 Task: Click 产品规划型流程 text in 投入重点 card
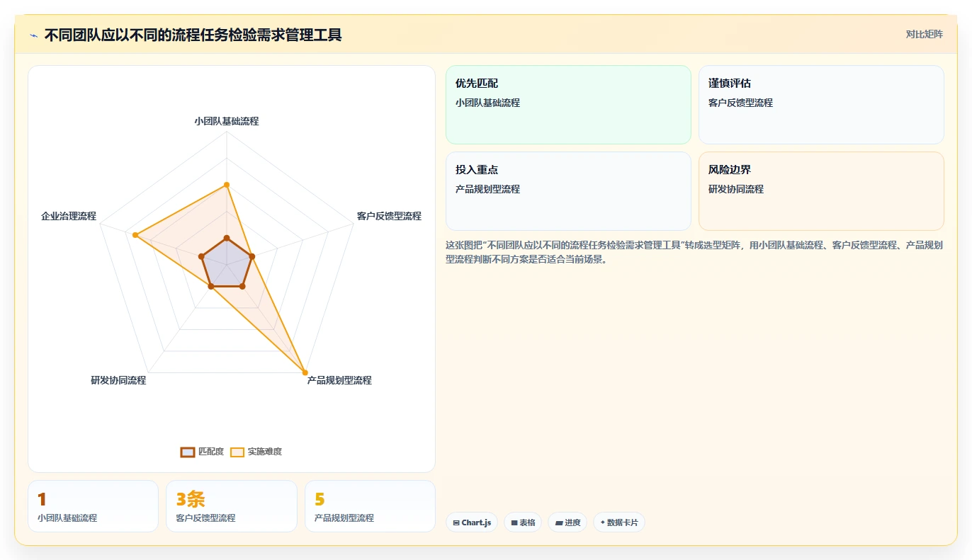(x=488, y=189)
